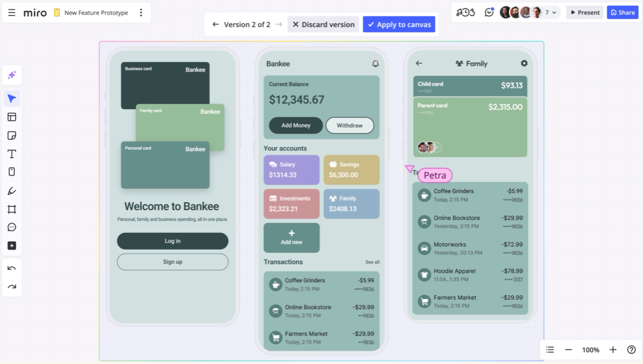Open the comment tool
The image size is (643, 364).
(12, 228)
